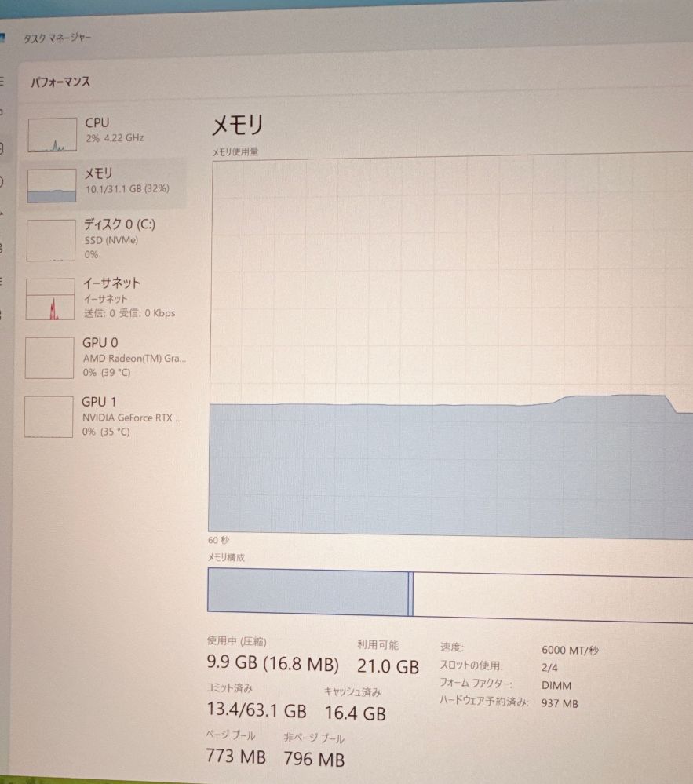
Task: Click the キャッシュ済み label
Action: click(352, 692)
